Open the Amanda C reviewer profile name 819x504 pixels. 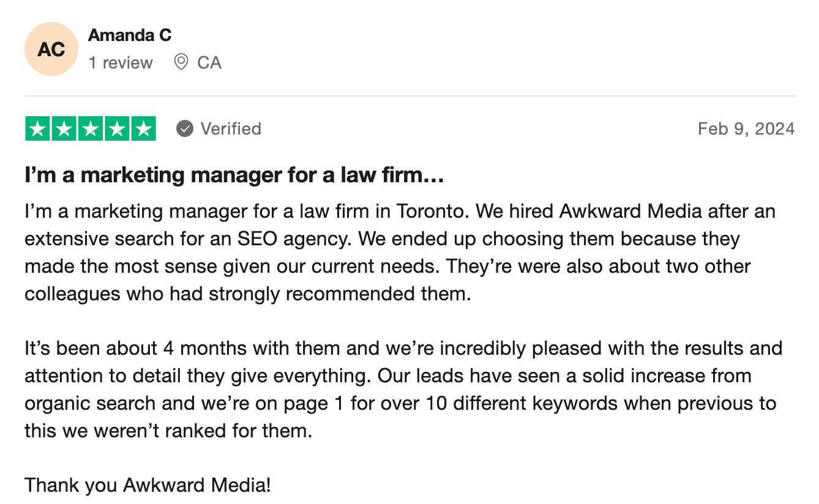(x=130, y=35)
